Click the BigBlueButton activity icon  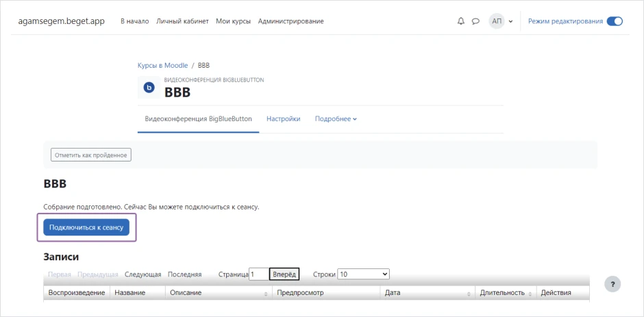(x=149, y=87)
